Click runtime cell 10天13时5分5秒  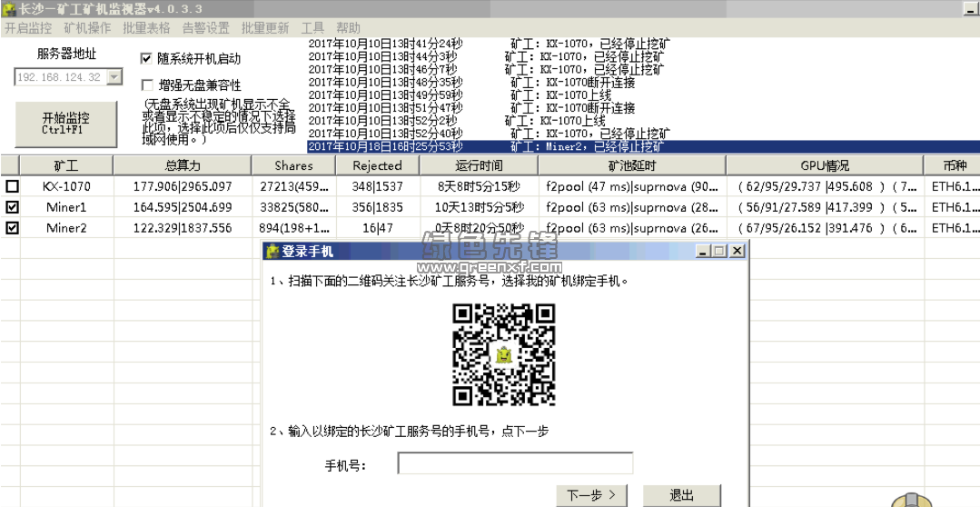click(479, 207)
